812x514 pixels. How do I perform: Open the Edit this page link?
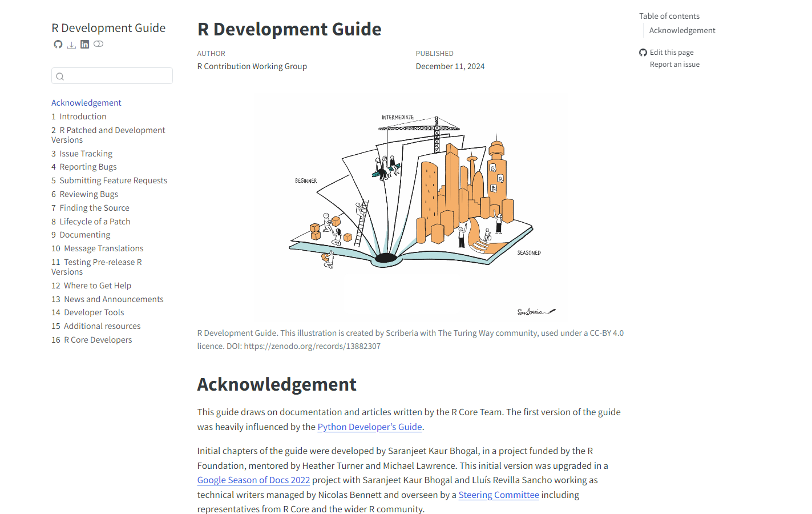click(672, 53)
